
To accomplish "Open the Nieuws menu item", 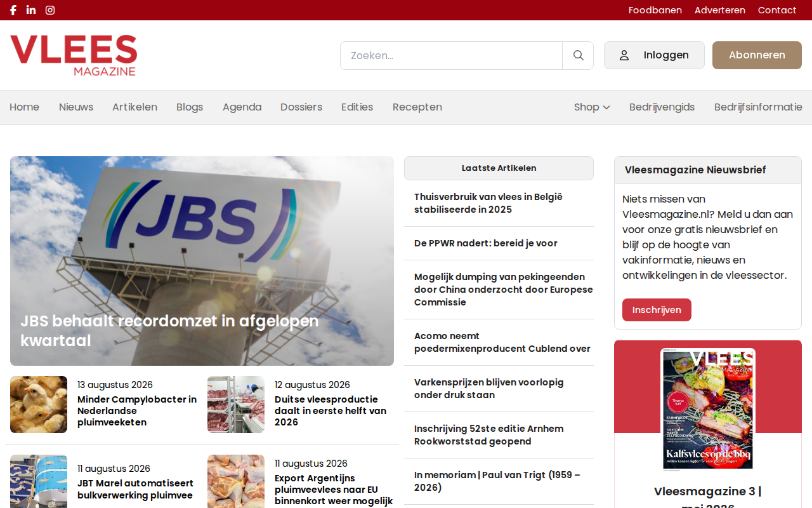I will click(76, 107).
